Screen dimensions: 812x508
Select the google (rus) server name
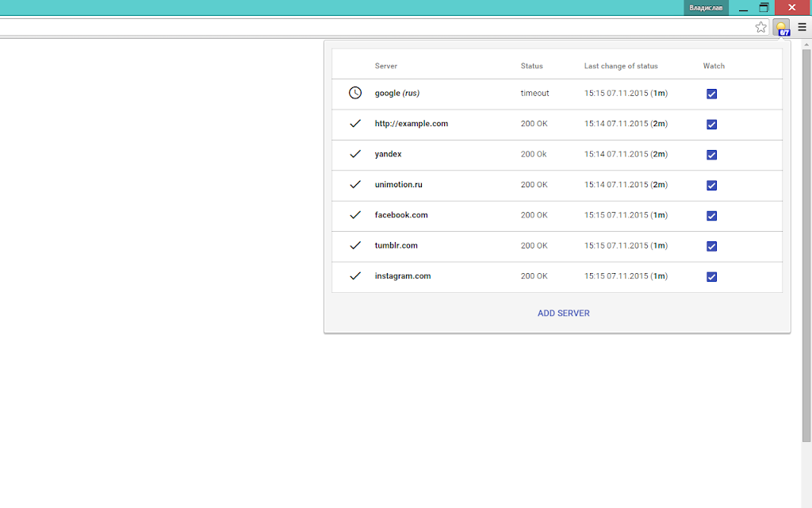pyautogui.click(x=397, y=94)
